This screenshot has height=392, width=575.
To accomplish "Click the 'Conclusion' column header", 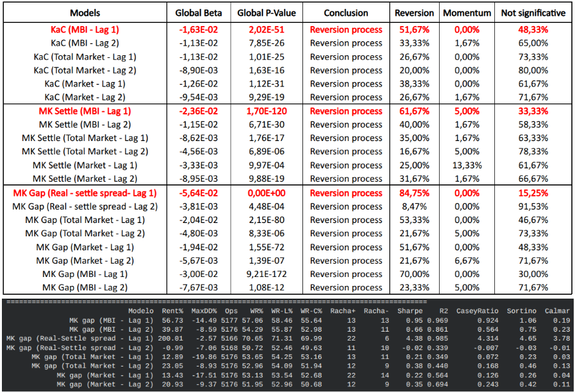I will 346,13.
